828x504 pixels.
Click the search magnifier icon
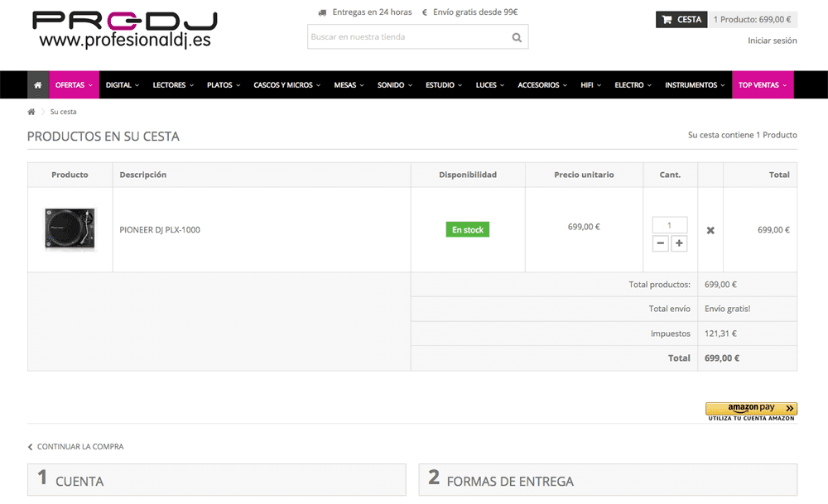point(517,37)
